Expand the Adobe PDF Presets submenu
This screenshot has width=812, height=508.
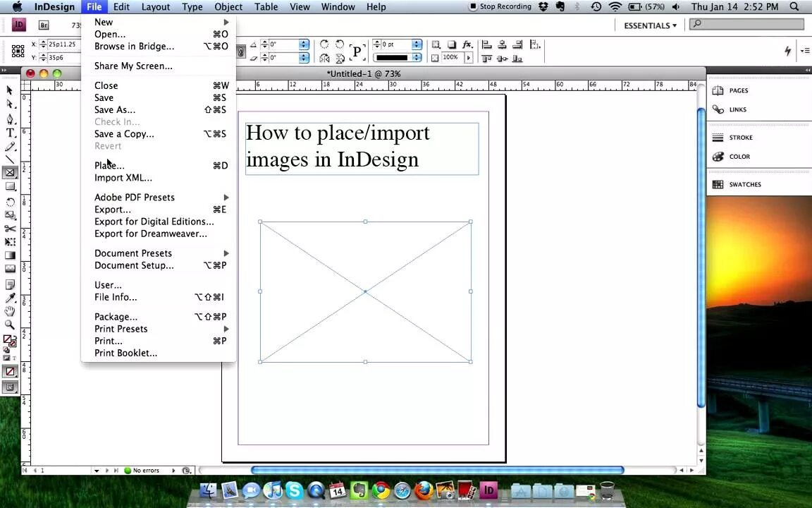pos(226,197)
